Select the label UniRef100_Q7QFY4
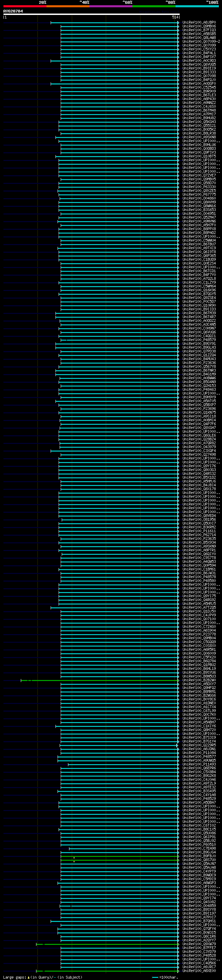The height and width of the screenshot is (980, 222). (x=199, y=929)
